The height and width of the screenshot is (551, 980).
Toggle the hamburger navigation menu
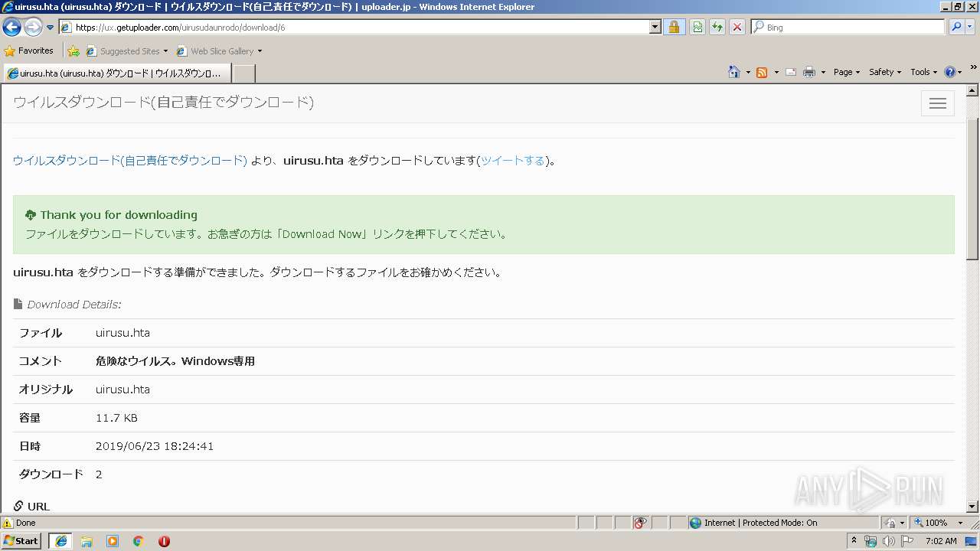coord(937,103)
